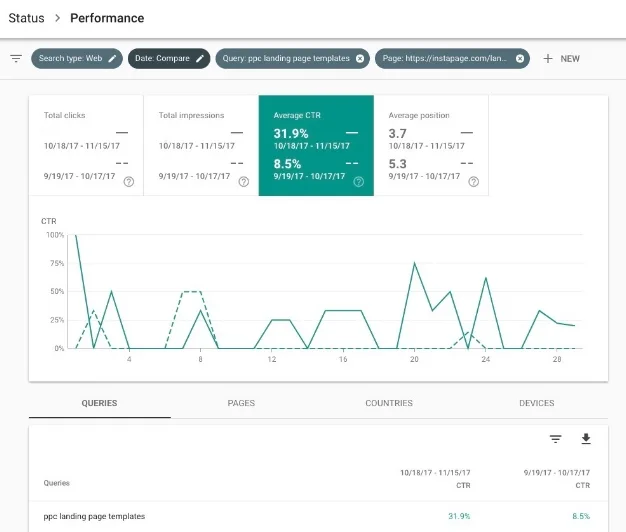Remove the instapage Page URL filter

[x=520, y=59]
